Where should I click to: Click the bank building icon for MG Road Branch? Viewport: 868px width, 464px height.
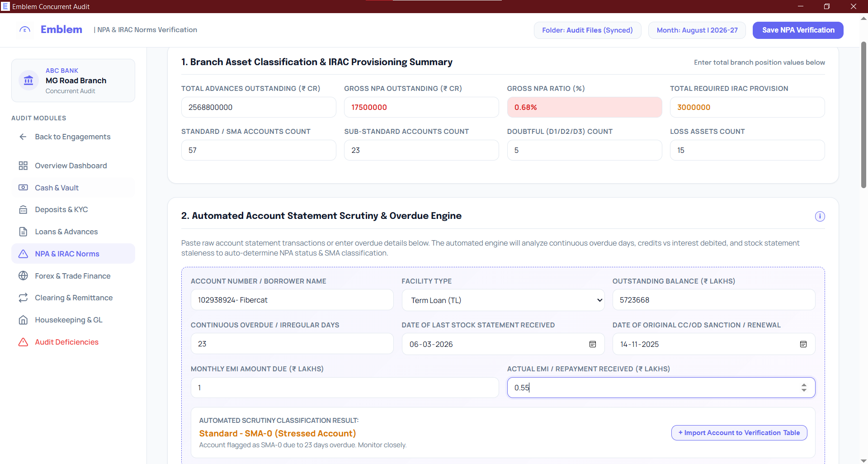click(x=28, y=80)
